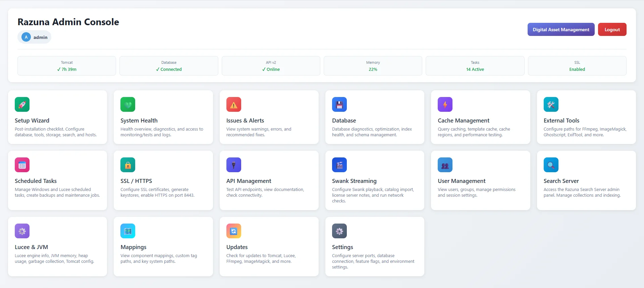Click the Tomcat uptime status tile
The image size is (644, 288).
tap(67, 66)
